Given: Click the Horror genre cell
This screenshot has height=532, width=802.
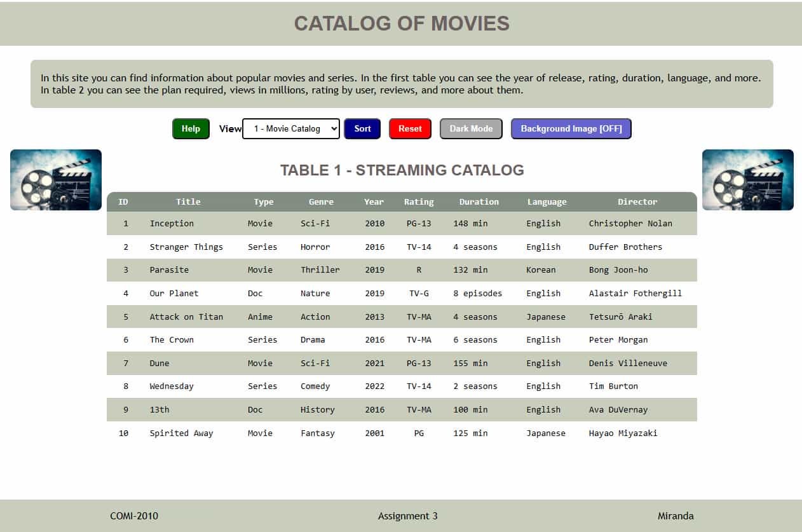Looking at the screenshot, I should (315, 247).
